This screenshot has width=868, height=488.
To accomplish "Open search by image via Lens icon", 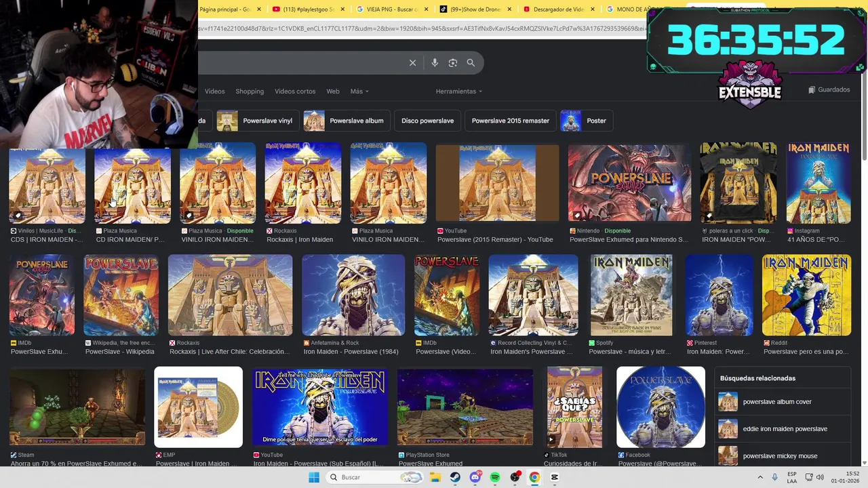I will 453,62.
